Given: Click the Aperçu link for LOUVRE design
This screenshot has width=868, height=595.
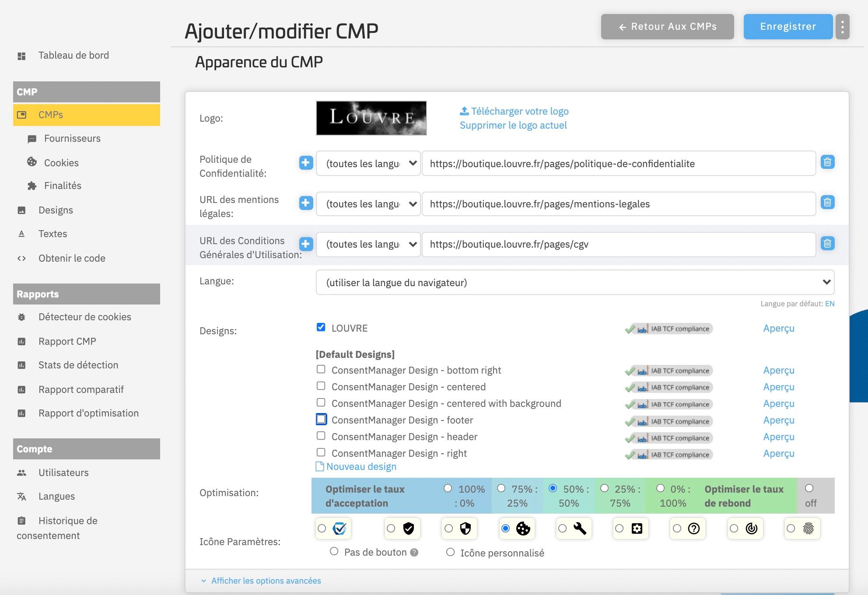Looking at the screenshot, I should pyautogui.click(x=779, y=329).
